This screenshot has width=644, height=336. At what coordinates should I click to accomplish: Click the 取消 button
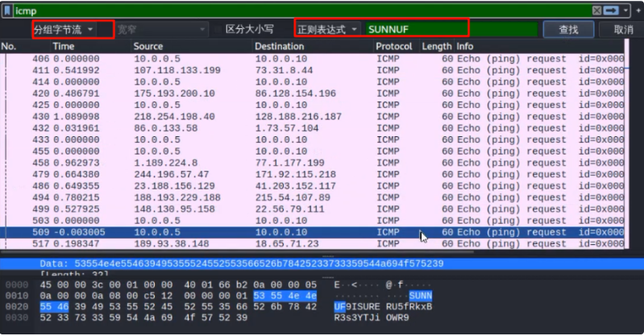point(623,30)
